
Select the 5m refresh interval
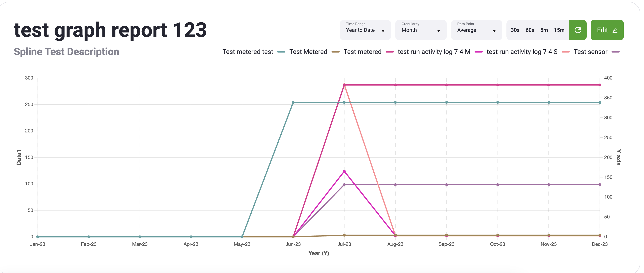[544, 30]
